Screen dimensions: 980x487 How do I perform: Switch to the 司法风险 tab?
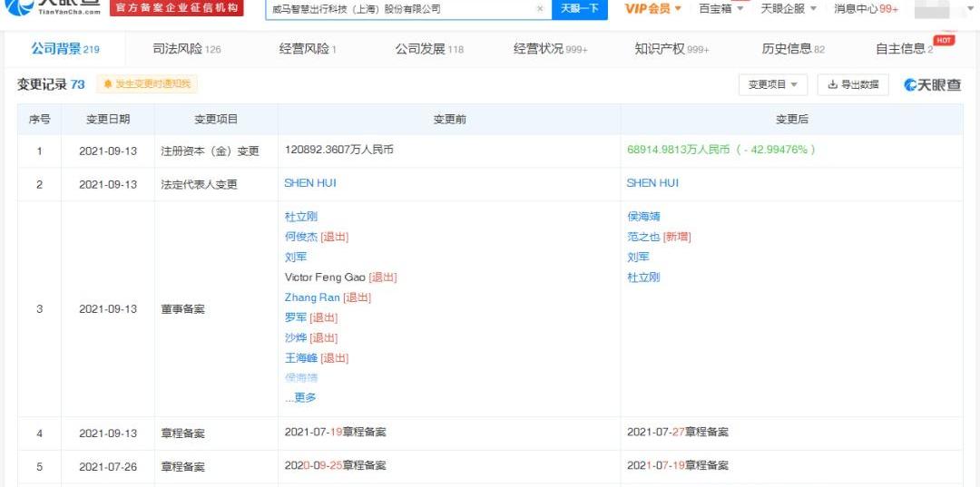187,49
